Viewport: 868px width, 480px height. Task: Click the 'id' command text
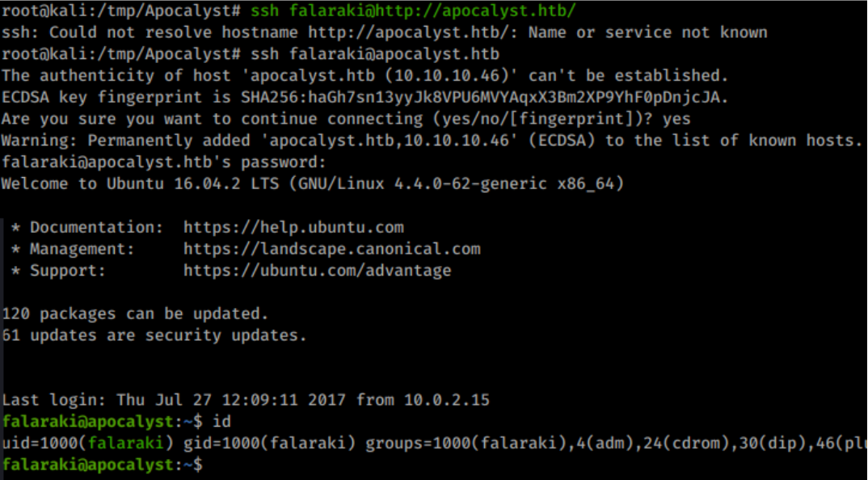click(x=221, y=422)
